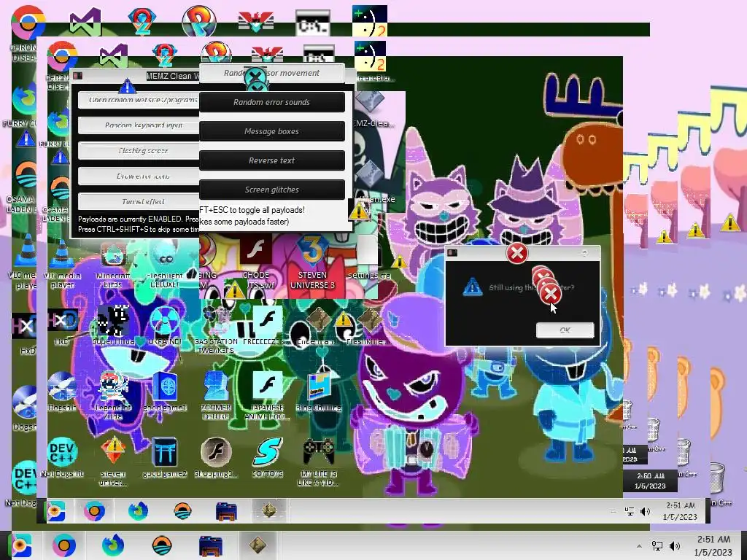This screenshot has width=747, height=560.
Task: Open VLC media player icon beside Minecraft Birds
Action: click(62, 265)
